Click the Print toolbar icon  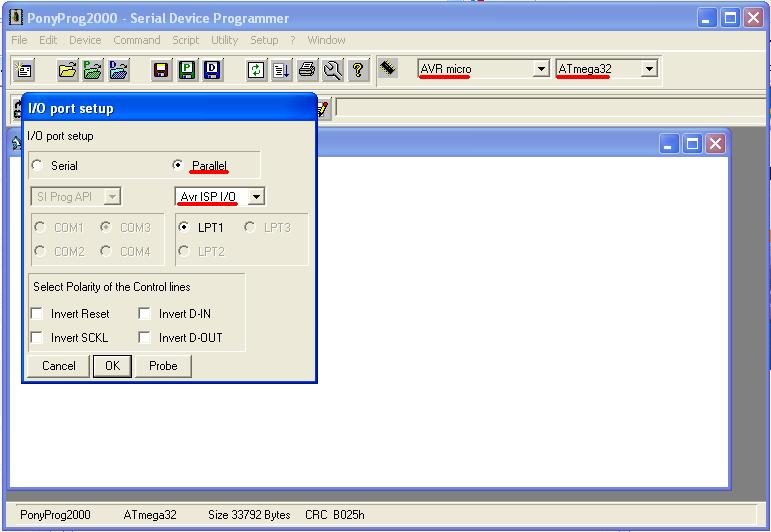[307, 70]
